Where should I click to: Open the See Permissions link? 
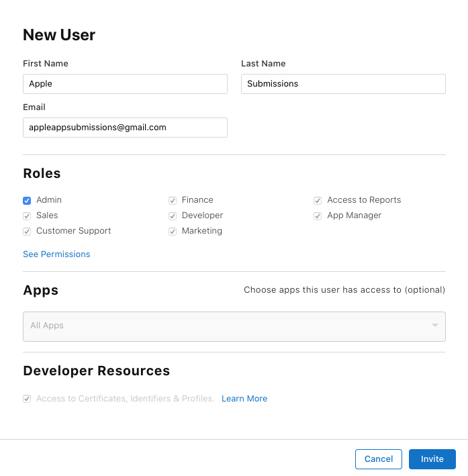coord(56,254)
